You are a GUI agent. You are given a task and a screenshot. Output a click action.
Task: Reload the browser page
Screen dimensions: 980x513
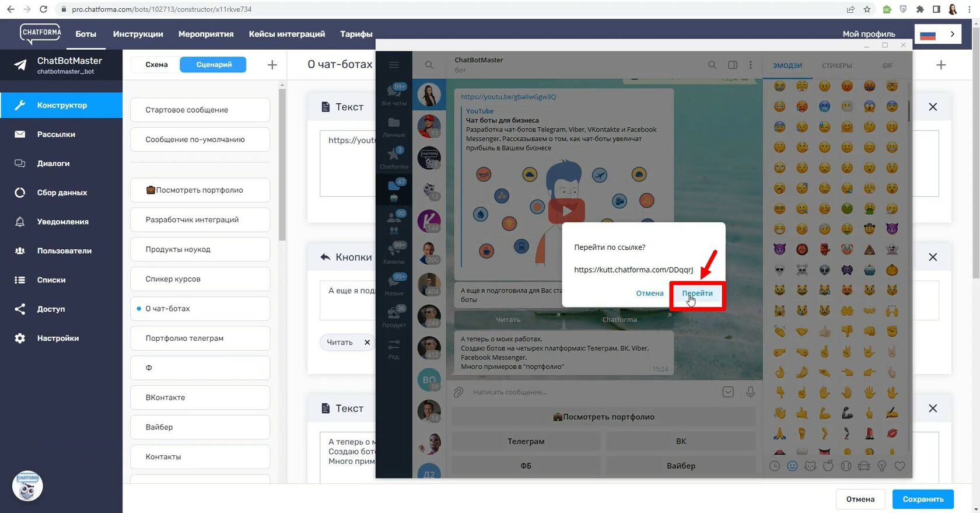(x=43, y=9)
